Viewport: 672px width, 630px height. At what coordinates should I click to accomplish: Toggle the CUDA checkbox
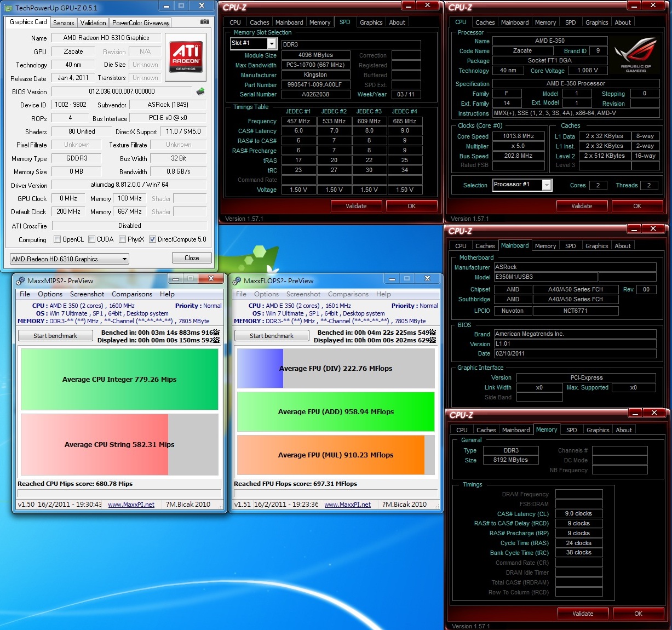(91, 239)
